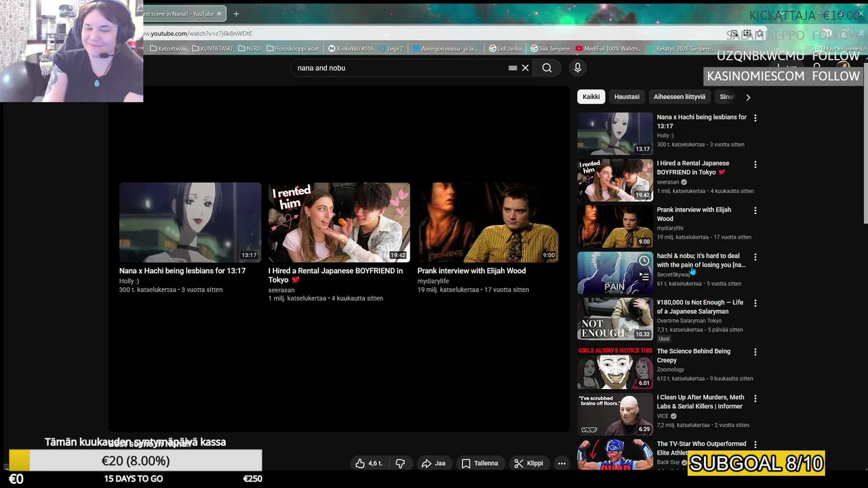Open options for 'I Hired a Rental Japanese BOYFRIEND' sidebar video
The width and height of the screenshot is (868, 488).
[755, 164]
